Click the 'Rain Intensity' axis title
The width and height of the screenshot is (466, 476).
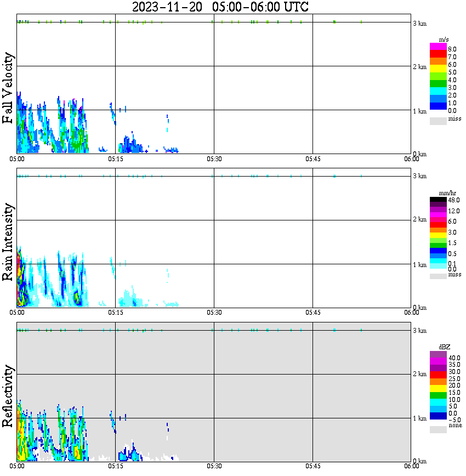pyautogui.click(x=8, y=242)
